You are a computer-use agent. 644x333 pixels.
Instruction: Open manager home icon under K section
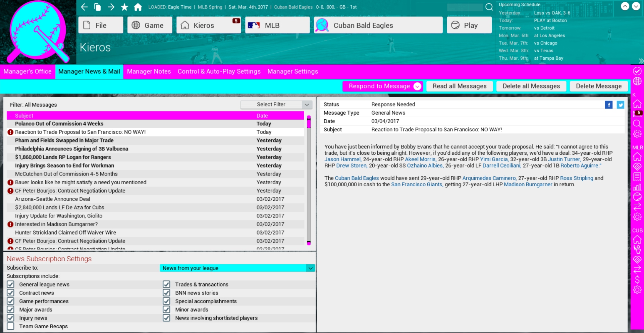tap(637, 104)
